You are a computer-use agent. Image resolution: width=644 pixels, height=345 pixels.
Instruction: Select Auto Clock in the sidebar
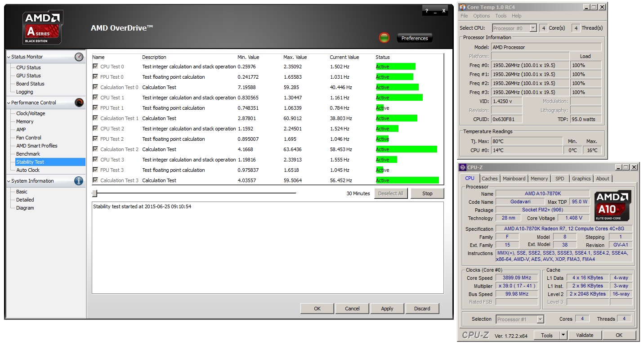coord(28,170)
